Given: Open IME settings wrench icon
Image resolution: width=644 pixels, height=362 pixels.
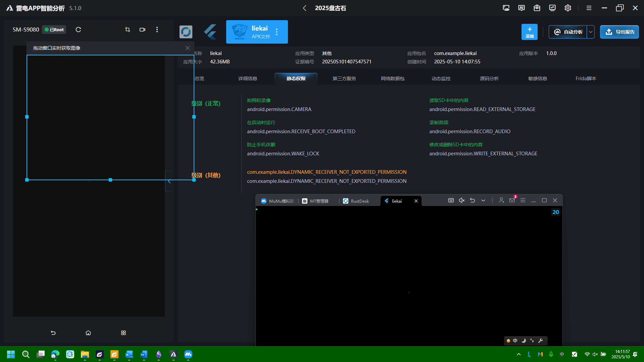Looking at the screenshot, I should [540, 341].
